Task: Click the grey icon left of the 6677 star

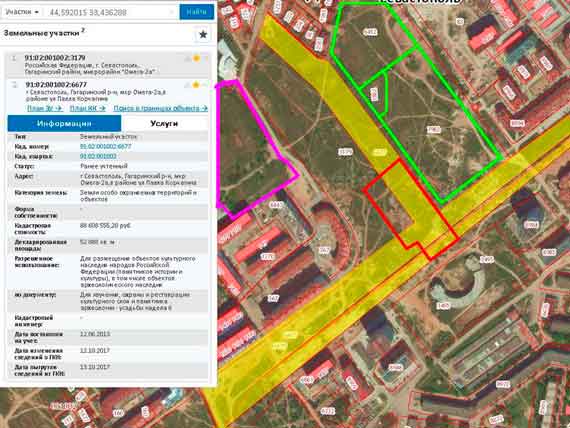Action: (x=188, y=85)
